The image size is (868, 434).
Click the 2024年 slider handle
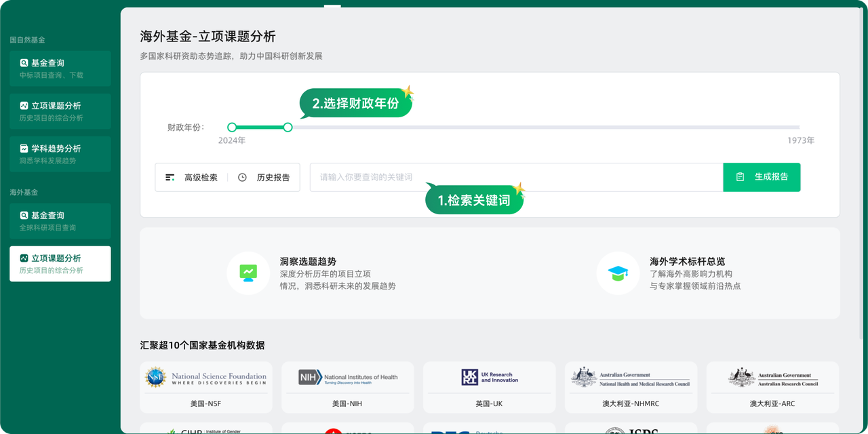click(x=232, y=127)
